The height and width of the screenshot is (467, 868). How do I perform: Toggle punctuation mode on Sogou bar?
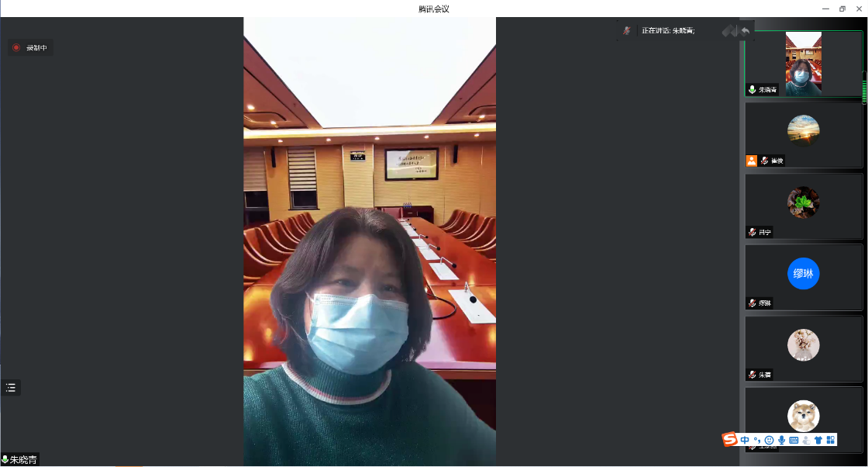click(757, 440)
